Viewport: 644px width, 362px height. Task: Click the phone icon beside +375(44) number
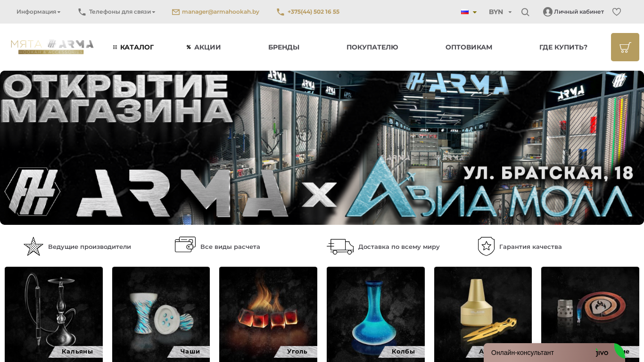(281, 12)
